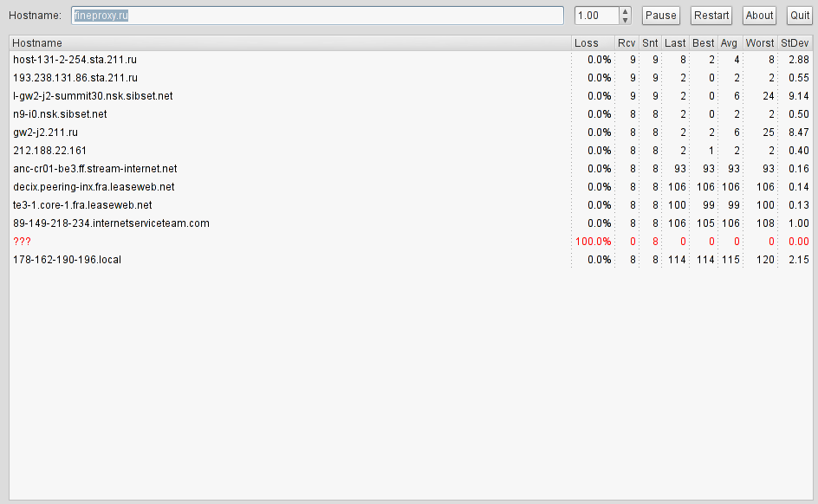The image size is (818, 504).
Task: Sort by the Hostname column header
Action: pos(290,43)
